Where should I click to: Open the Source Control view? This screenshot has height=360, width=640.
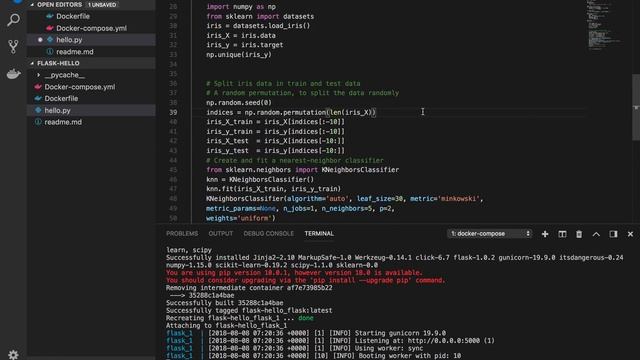13,47
